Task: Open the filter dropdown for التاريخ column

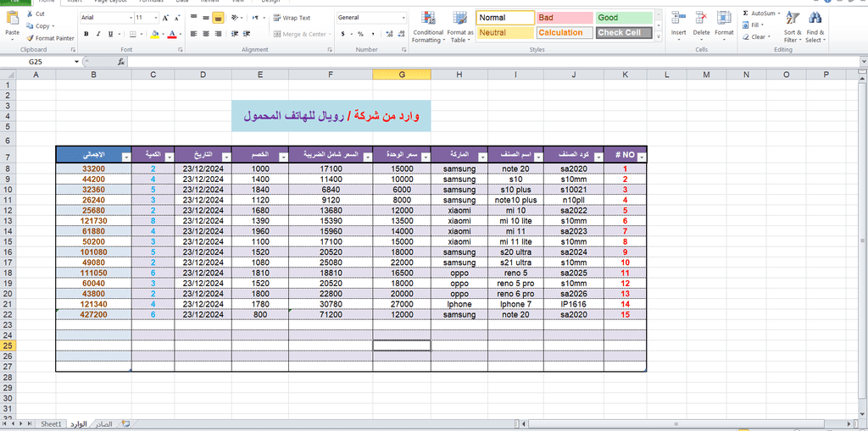Action: pos(225,157)
